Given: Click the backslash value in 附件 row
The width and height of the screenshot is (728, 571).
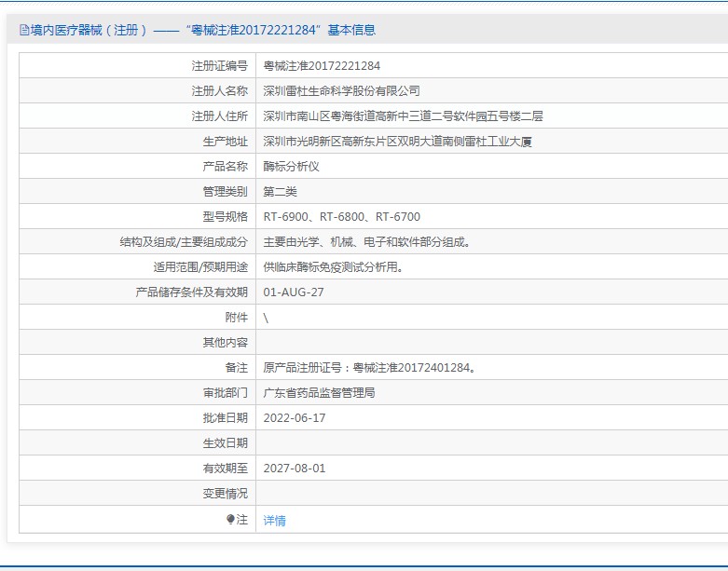Looking at the screenshot, I should [x=266, y=318].
